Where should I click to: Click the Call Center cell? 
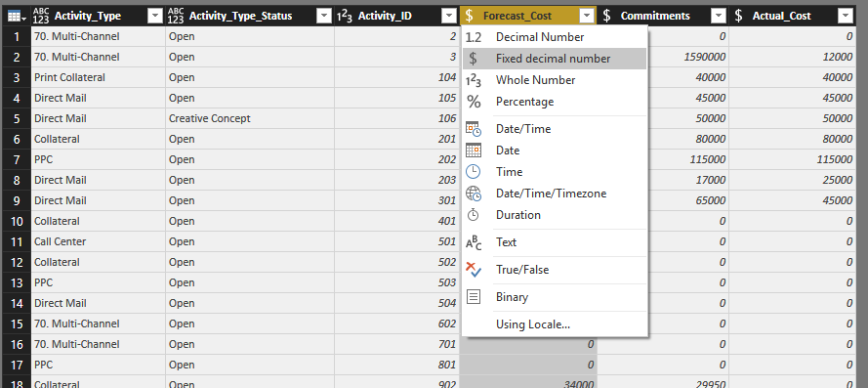tap(98, 241)
